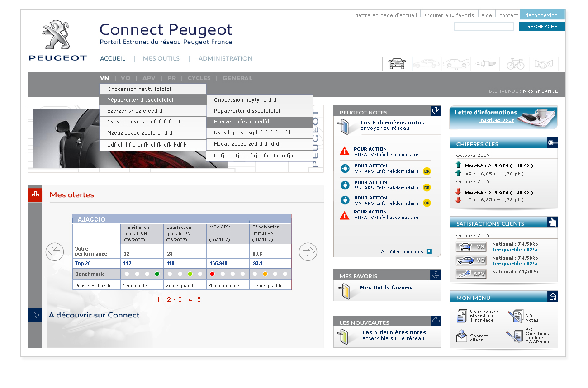Click the first yellow DR badge
This screenshot has width=588, height=388.
pos(427,171)
